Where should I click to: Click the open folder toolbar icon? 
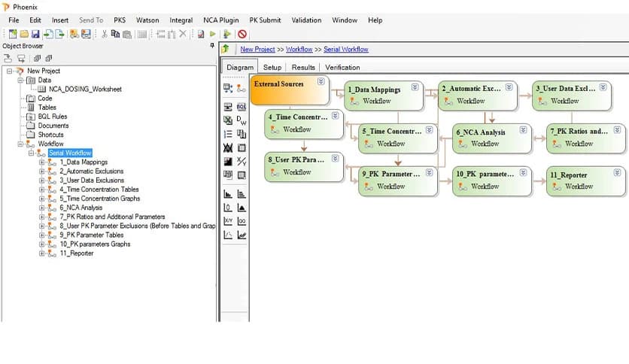(x=24, y=34)
